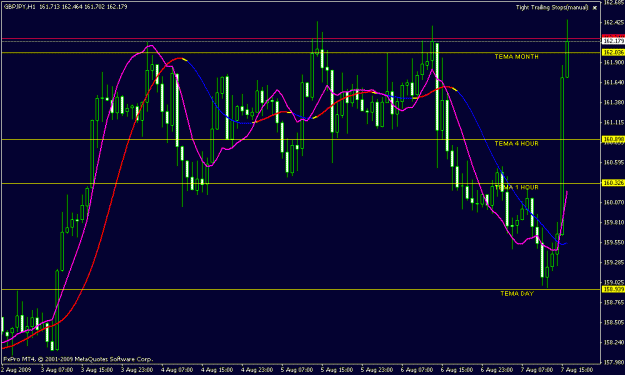Click the '5 Aug 07:00' time axis label

297,370
